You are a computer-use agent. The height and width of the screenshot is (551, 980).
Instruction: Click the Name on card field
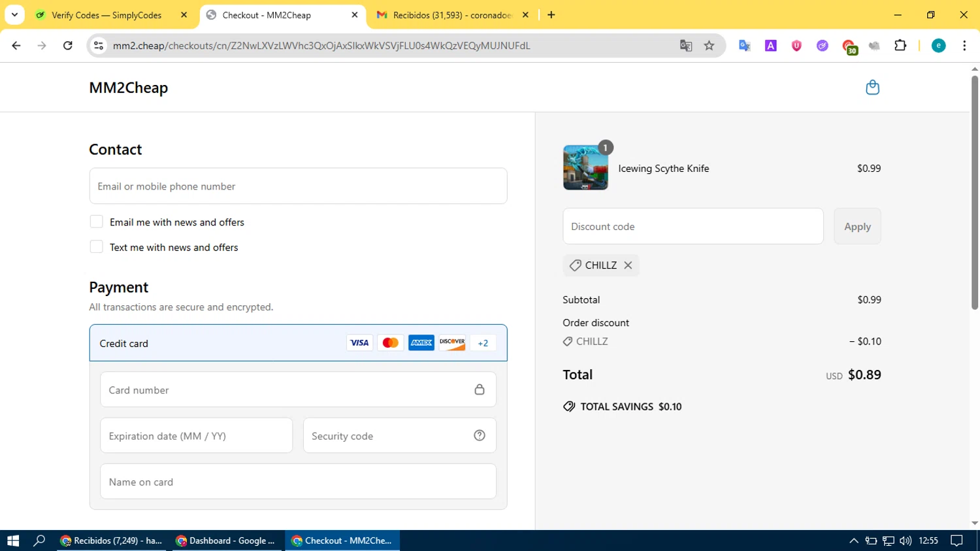tap(298, 482)
